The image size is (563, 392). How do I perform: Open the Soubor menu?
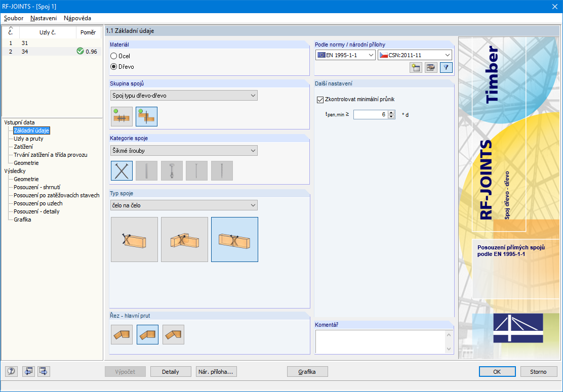click(x=14, y=18)
